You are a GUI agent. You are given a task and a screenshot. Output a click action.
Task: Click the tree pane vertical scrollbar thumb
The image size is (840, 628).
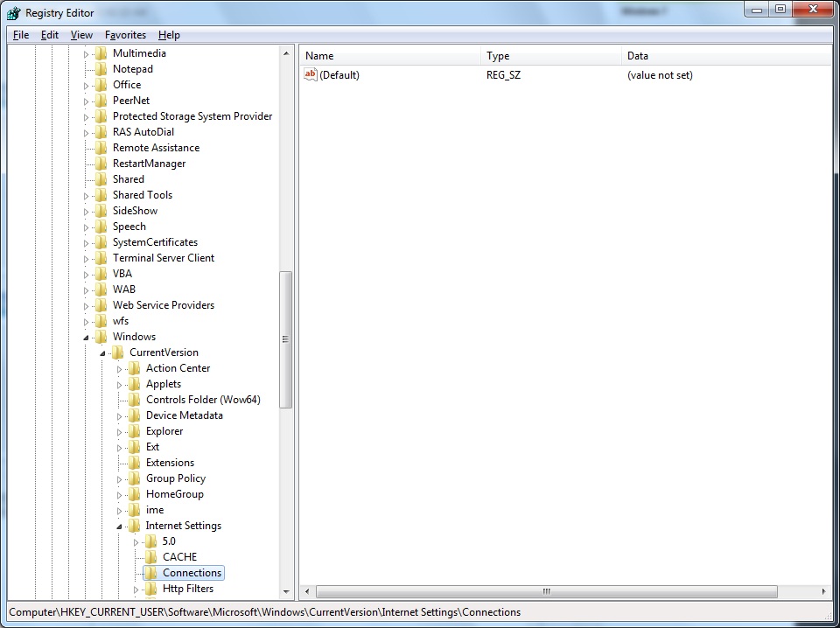pos(286,339)
